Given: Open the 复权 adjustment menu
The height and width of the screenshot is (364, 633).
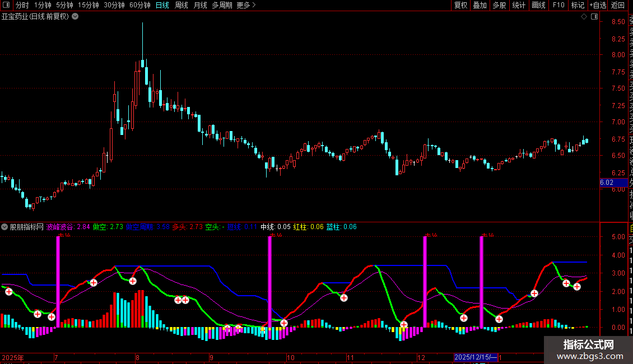Looking at the screenshot, I should tap(460, 5).
